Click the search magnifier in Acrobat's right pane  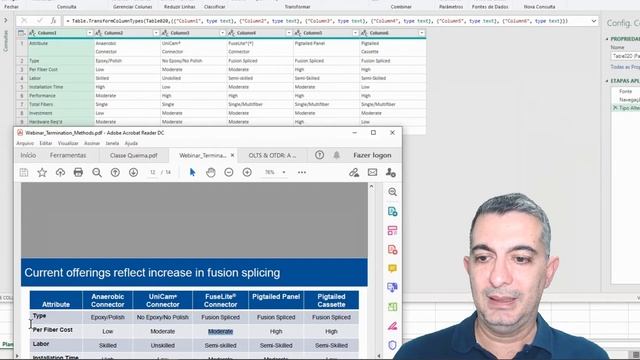[x=392, y=192]
